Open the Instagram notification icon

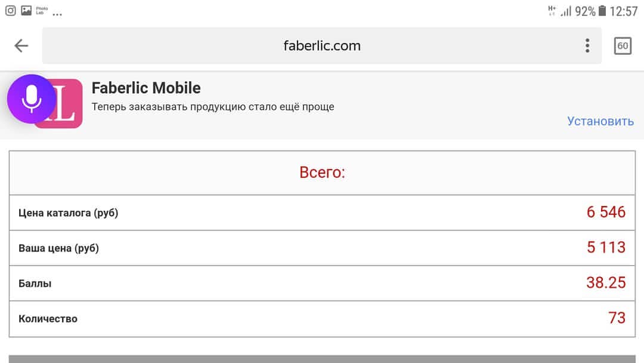[11, 11]
